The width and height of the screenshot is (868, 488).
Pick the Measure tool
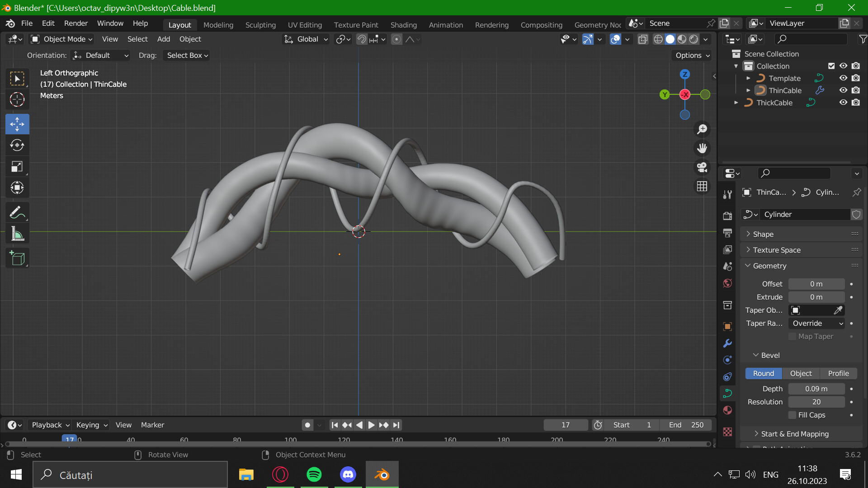[x=17, y=234]
